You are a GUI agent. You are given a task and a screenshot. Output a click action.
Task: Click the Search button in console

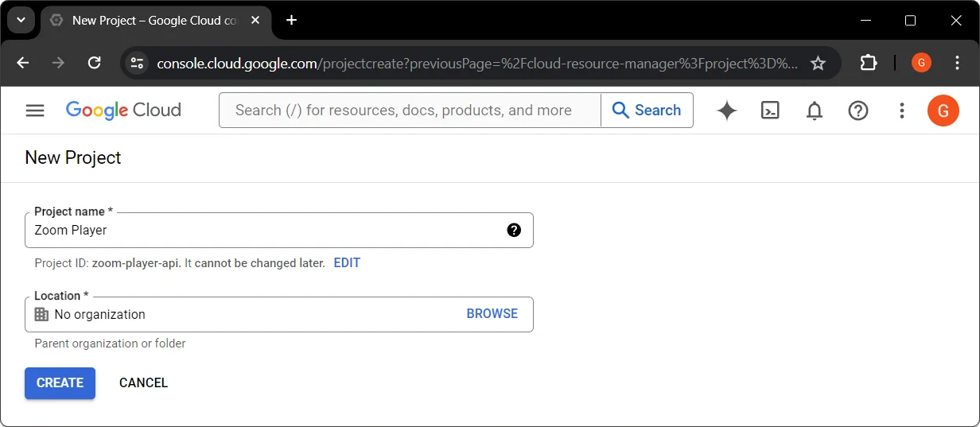click(647, 111)
